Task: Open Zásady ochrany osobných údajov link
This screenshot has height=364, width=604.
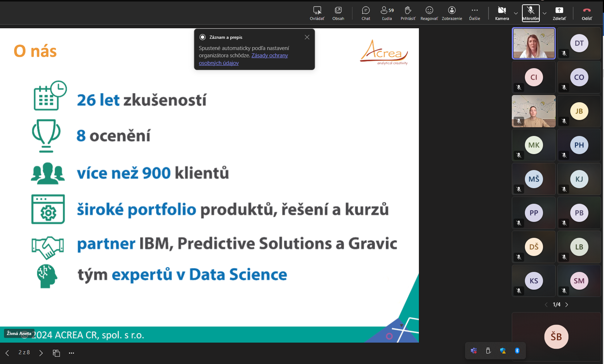Action: [x=269, y=55]
